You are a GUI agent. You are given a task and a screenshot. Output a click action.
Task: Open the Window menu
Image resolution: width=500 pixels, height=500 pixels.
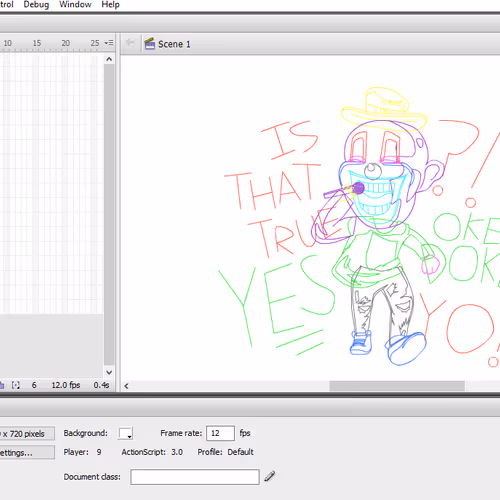coord(75,5)
